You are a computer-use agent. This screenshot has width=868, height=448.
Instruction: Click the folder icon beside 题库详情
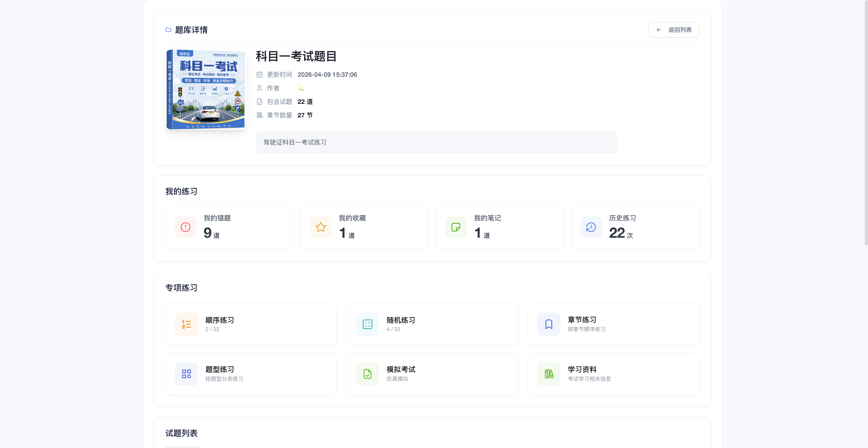[168, 30]
